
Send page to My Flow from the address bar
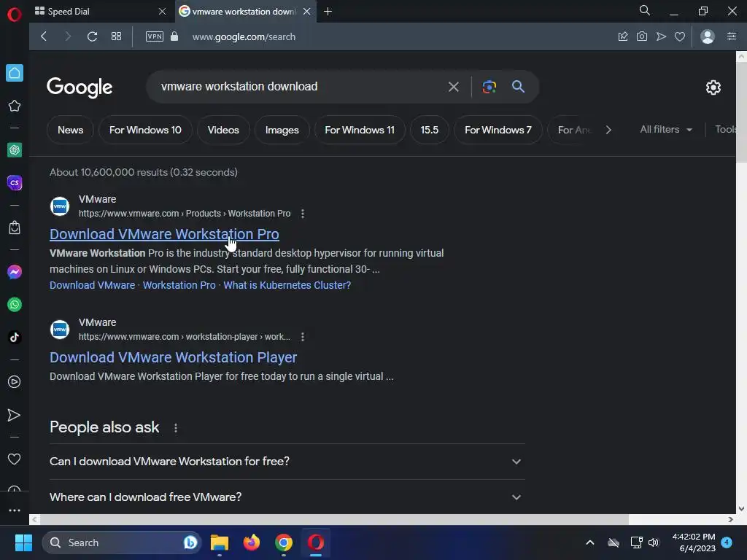pyautogui.click(x=661, y=36)
